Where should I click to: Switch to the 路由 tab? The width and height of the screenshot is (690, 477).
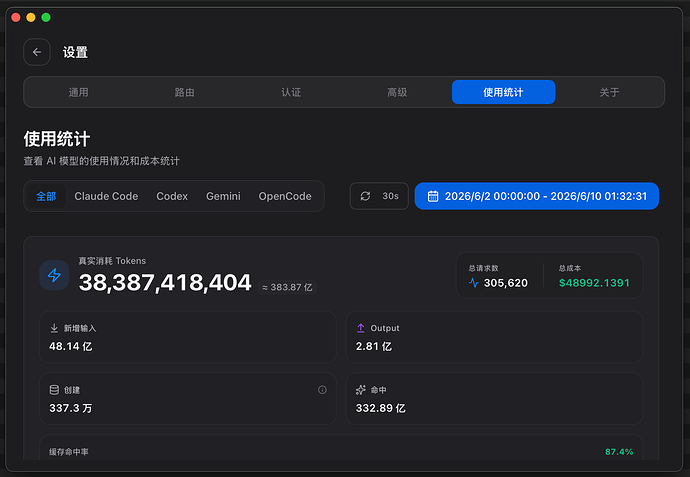pyautogui.click(x=184, y=92)
